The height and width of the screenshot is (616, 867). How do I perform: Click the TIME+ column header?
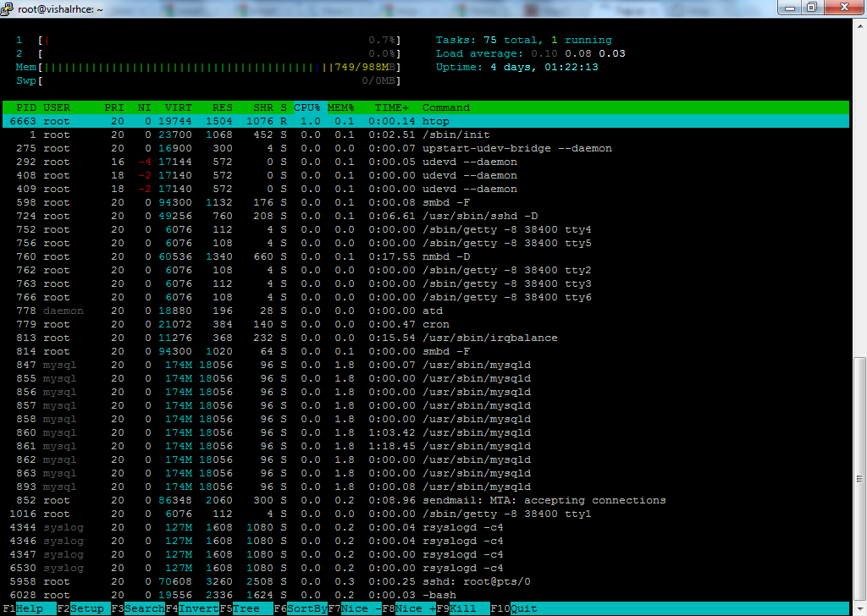(391, 107)
